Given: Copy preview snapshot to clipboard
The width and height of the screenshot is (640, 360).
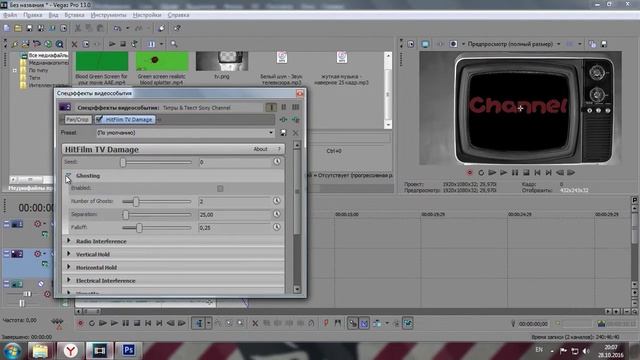Looking at the screenshot, I should click(x=592, y=44).
